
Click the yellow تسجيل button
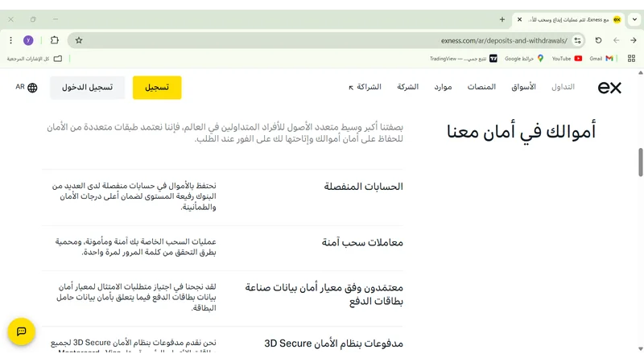click(157, 87)
